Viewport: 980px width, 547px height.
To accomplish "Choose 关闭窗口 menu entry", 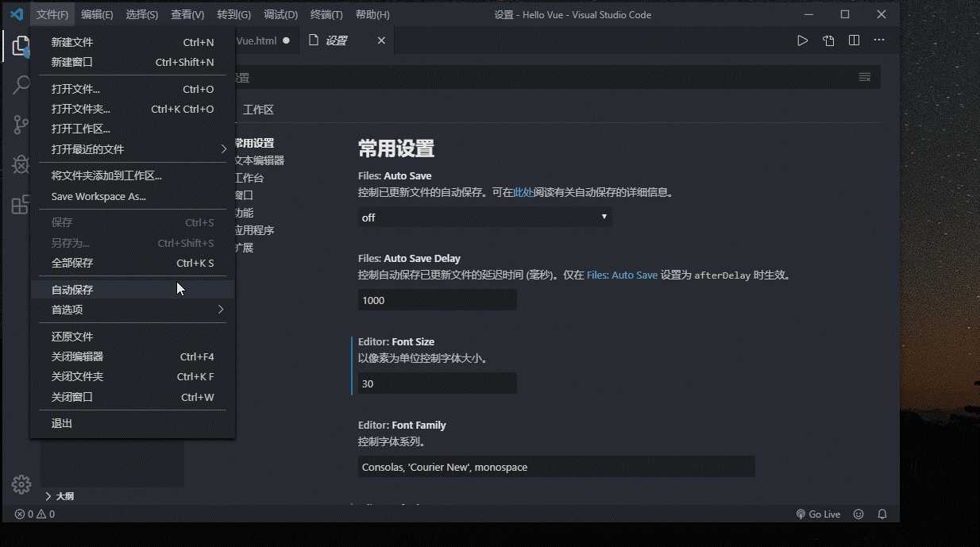I will tap(133, 397).
